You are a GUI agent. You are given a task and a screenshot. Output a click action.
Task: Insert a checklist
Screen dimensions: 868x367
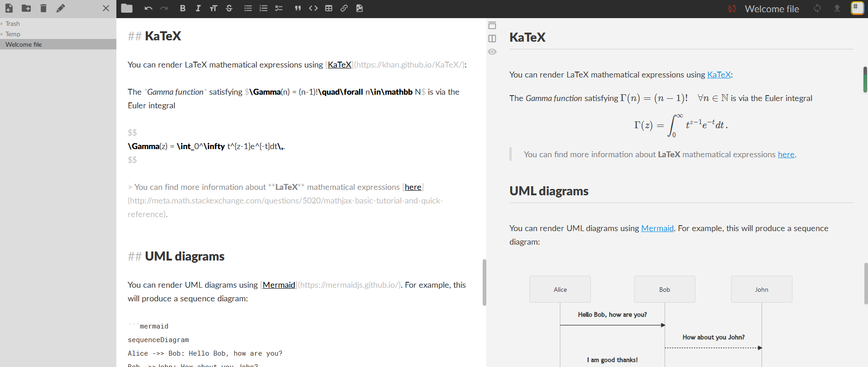pos(279,8)
